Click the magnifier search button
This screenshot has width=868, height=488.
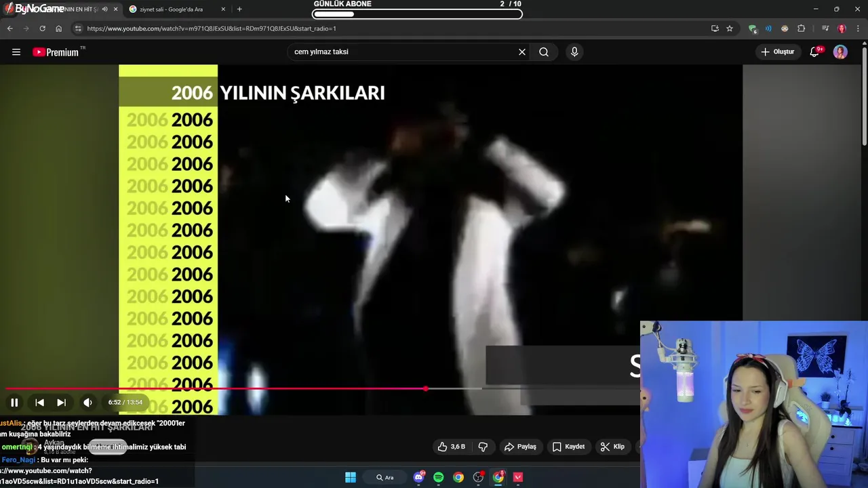coord(544,52)
